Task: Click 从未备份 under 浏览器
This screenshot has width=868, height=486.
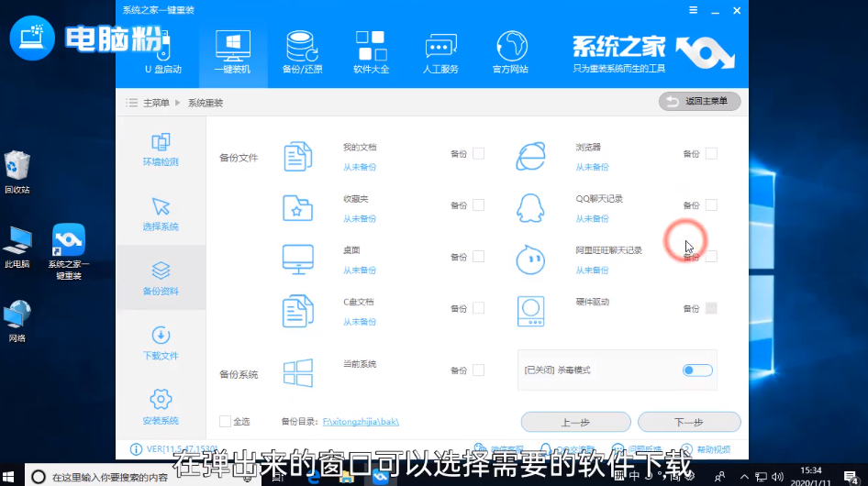Action: click(x=592, y=167)
